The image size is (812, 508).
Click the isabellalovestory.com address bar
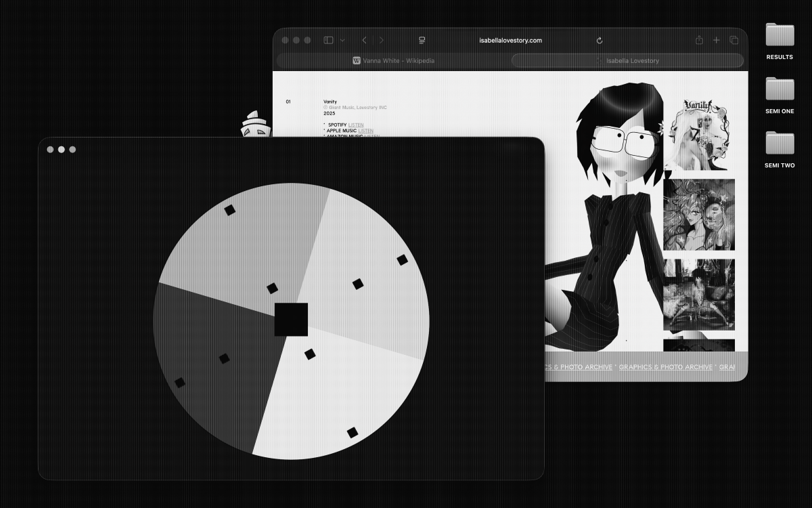[x=510, y=41]
